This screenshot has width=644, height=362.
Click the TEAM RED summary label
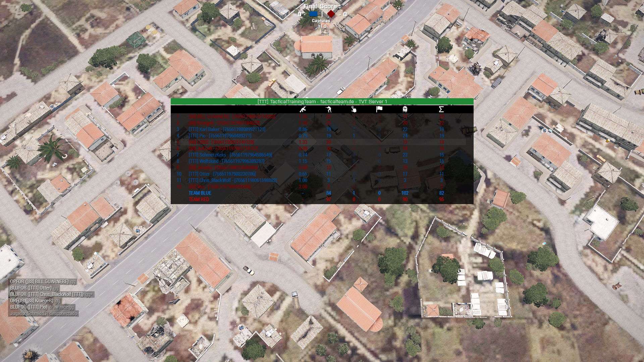199,199
